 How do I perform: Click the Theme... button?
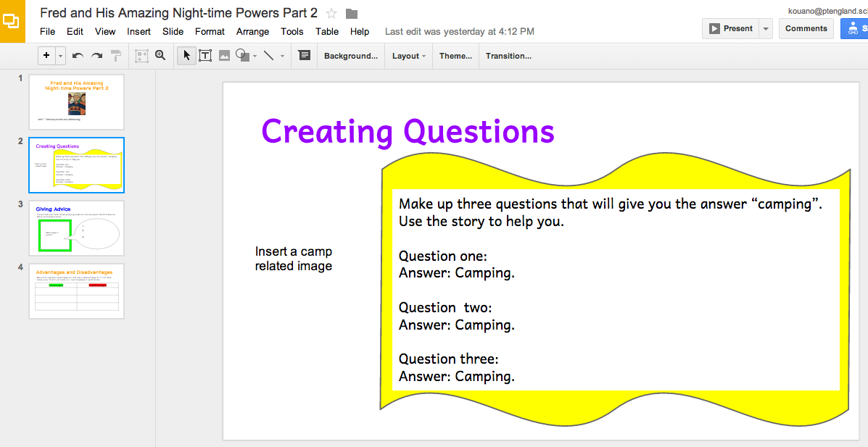pos(455,56)
